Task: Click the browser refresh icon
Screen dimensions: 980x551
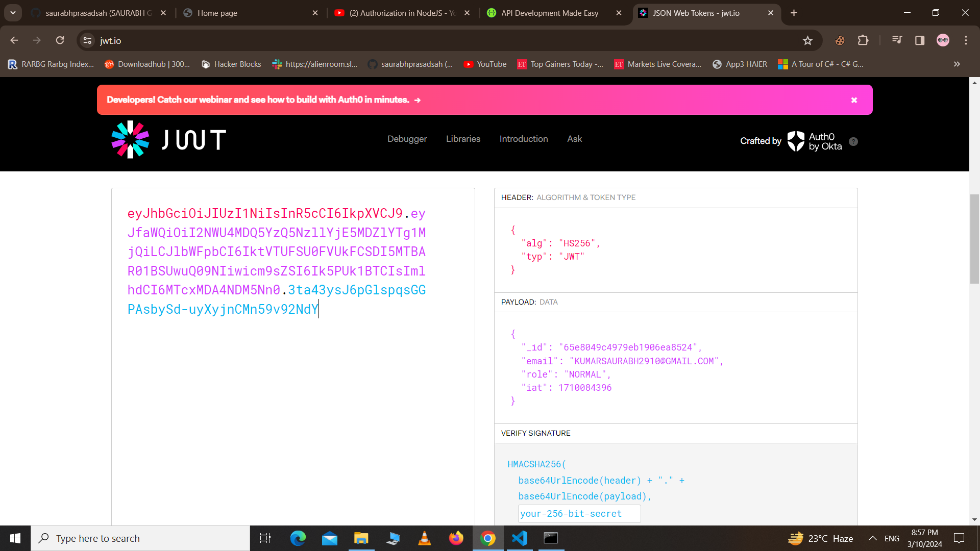Action: (x=59, y=40)
